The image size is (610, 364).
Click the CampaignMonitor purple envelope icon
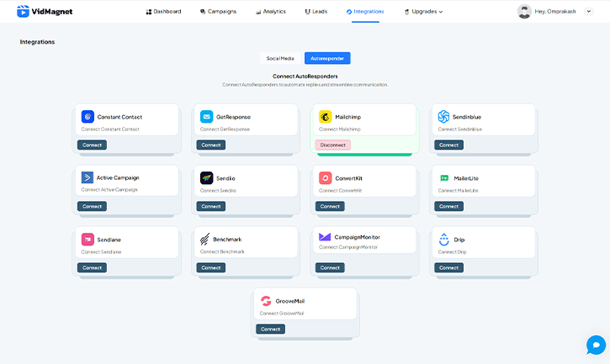[x=325, y=236]
